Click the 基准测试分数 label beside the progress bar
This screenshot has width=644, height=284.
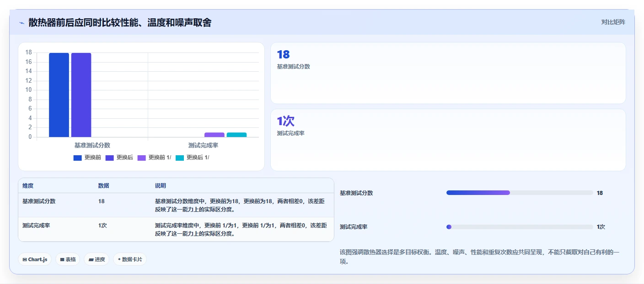[x=356, y=193]
